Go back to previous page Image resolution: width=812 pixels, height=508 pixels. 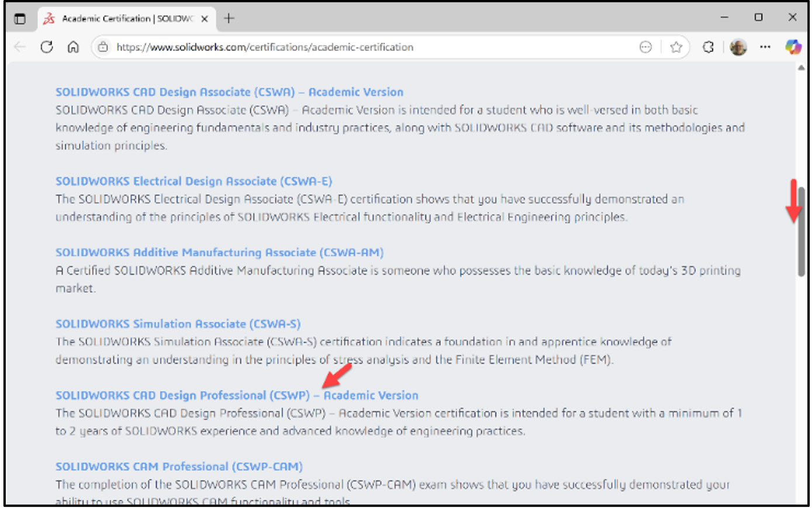(x=20, y=47)
